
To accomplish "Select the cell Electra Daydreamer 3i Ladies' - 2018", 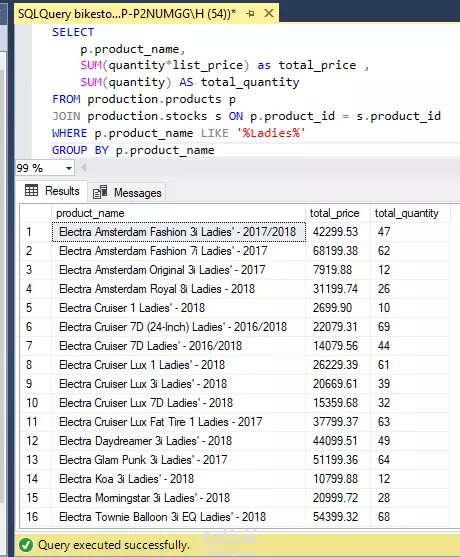I will coord(179,441).
